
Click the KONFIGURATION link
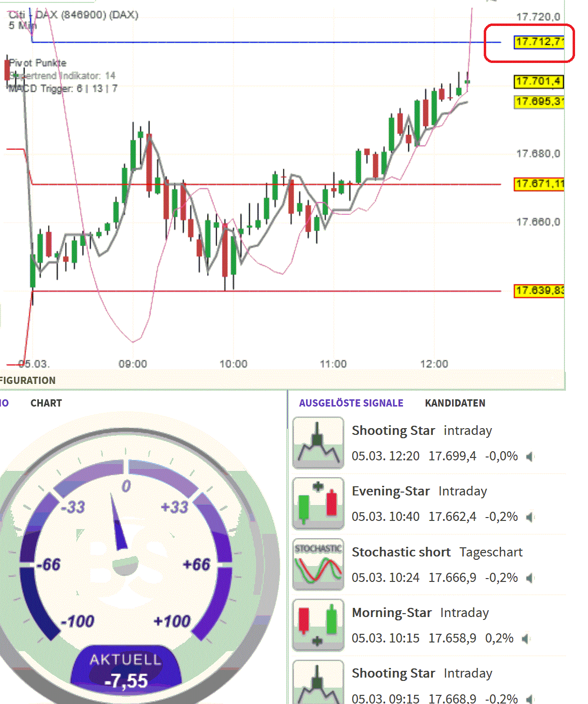tap(27, 380)
